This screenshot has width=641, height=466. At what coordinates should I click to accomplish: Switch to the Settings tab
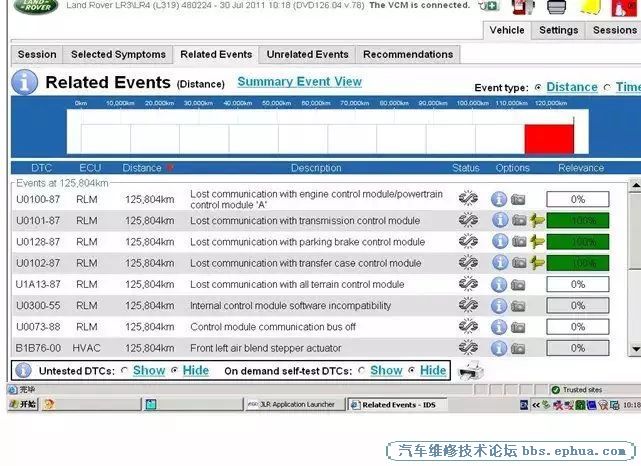pyautogui.click(x=558, y=30)
